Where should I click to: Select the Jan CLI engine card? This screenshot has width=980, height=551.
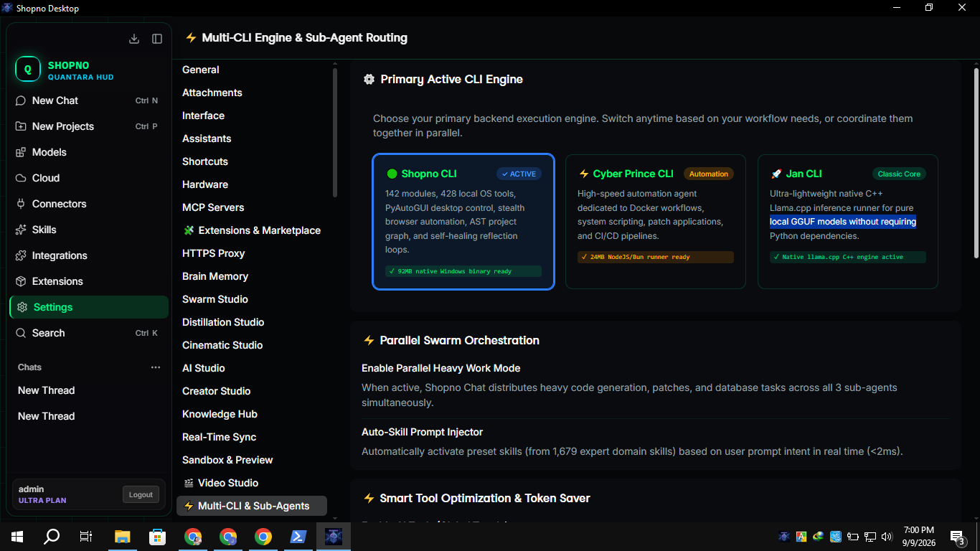[848, 222]
